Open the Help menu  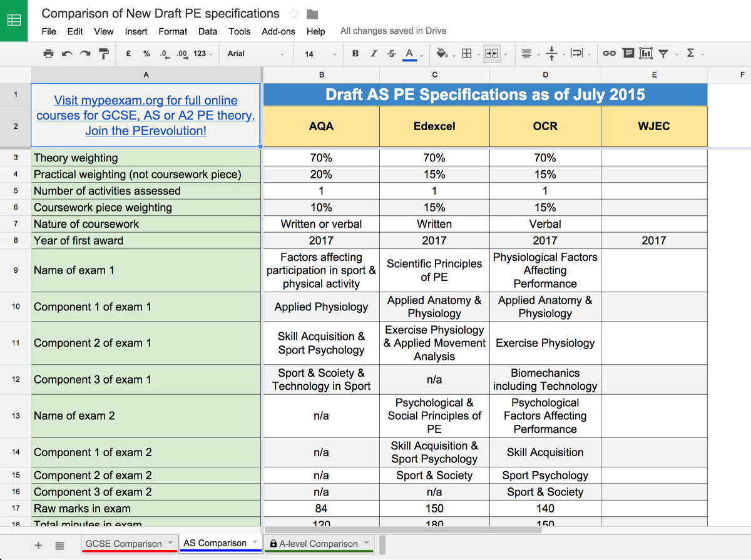316,31
